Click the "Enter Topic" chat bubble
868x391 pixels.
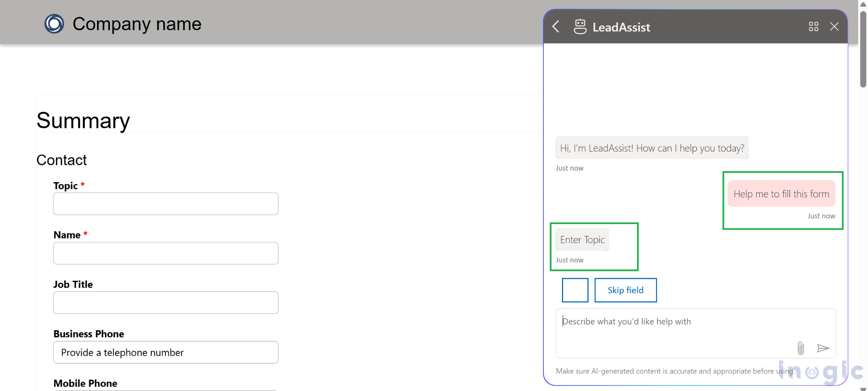pyautogui.click(x=582, y=240)
